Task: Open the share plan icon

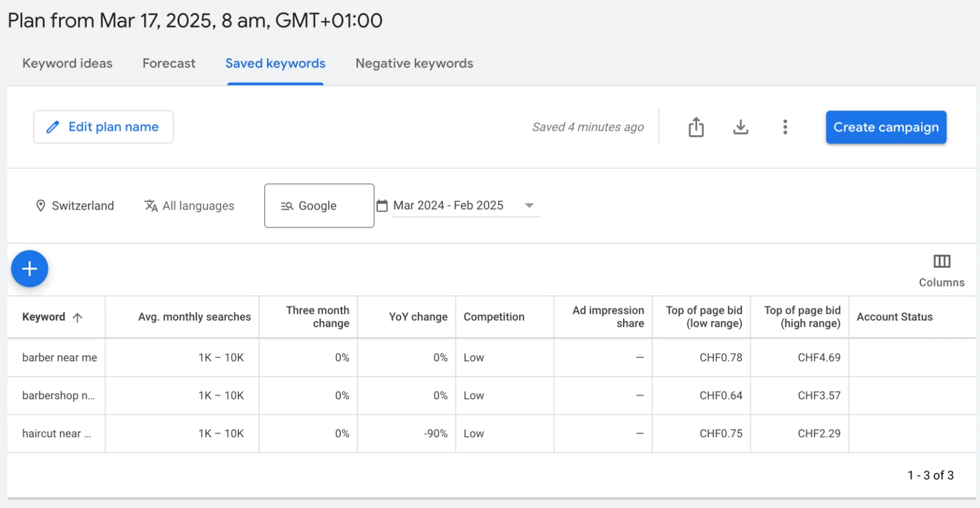Action: click(x=696, y=127)
